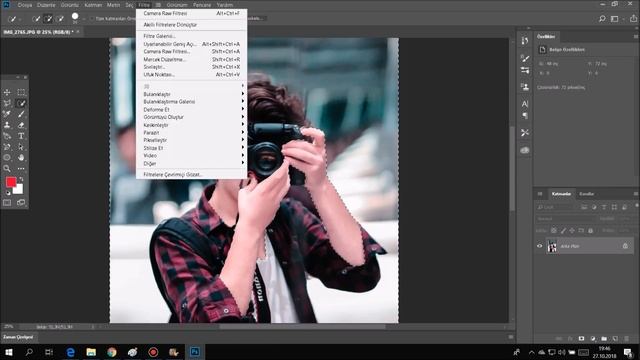Screen dimensions: 640x360
Task: Expand Pikselleştir submenu
Action: [191, 140]
